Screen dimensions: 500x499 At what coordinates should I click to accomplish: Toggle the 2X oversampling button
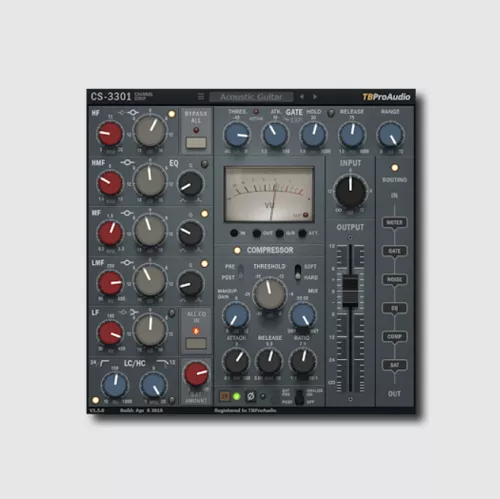pyautogui.click(x=225, y=396)
